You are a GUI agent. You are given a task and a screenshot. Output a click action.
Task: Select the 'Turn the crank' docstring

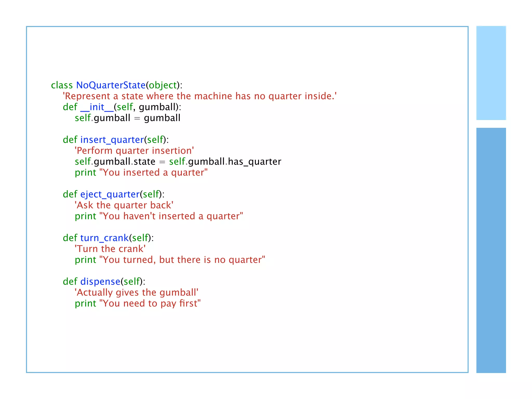point(110,249)
